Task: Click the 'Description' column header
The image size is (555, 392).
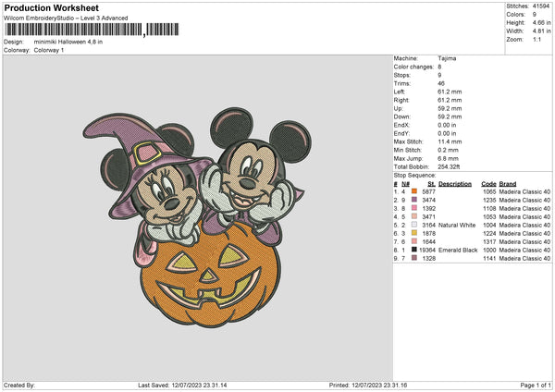Action: (455, 184)
